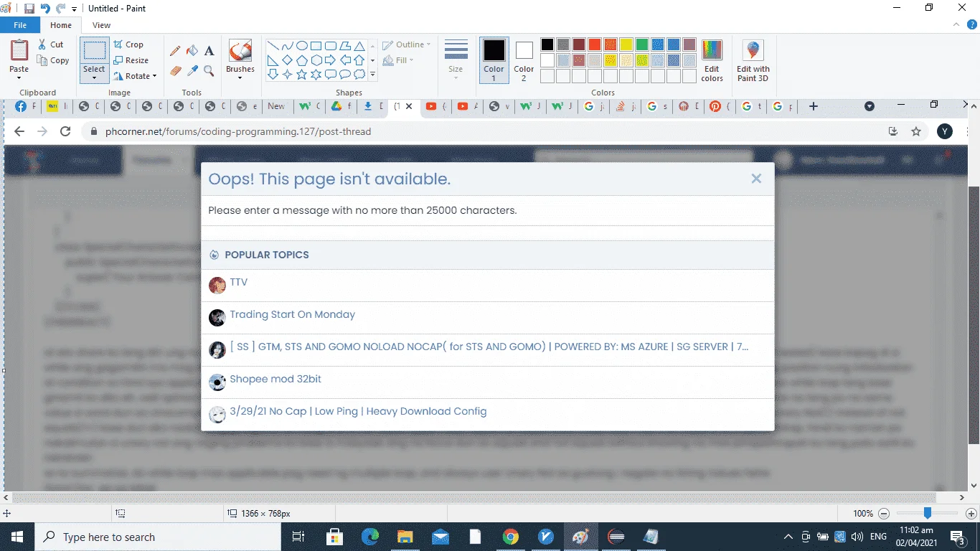The width and height of the screenshot is (980, 551).
Task: Open the Paste dropdown arrow
Action: pyautogui.click(x=19, y=76)
